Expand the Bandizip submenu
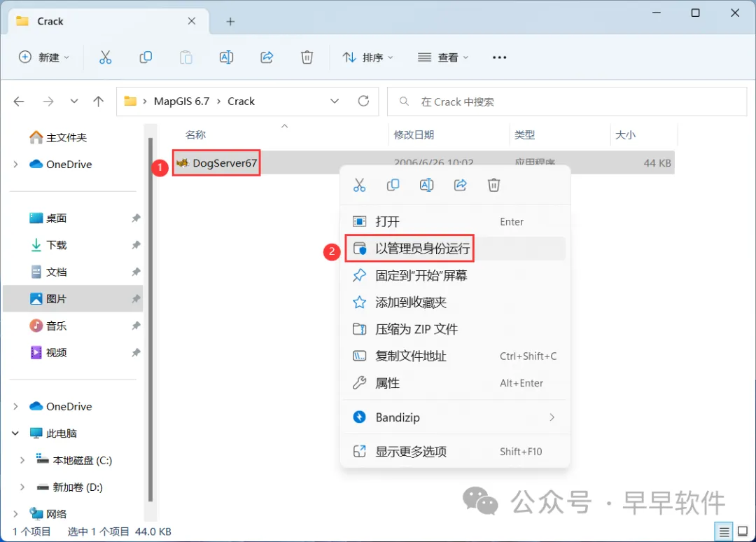The width and height of the screenshot is (756, 542). [552, 417]
